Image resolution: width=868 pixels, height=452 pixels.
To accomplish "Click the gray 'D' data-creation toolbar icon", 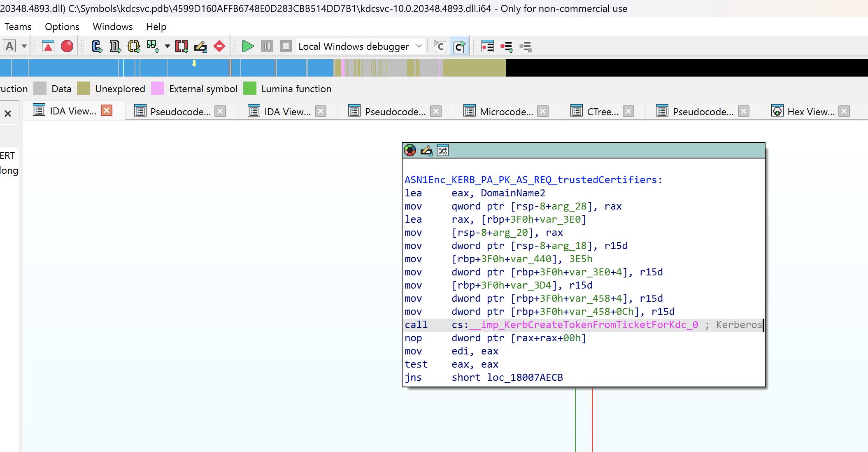I will coord(115,46).
